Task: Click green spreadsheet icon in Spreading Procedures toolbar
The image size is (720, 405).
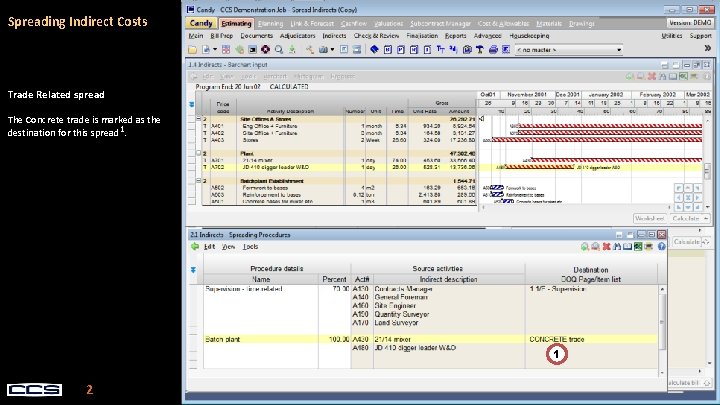Action: click(638, 247)
